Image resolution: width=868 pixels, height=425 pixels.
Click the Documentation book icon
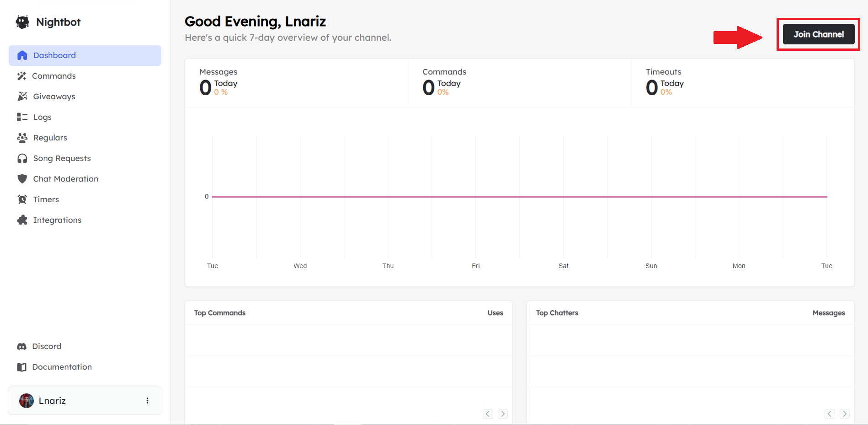pos(21,367)
